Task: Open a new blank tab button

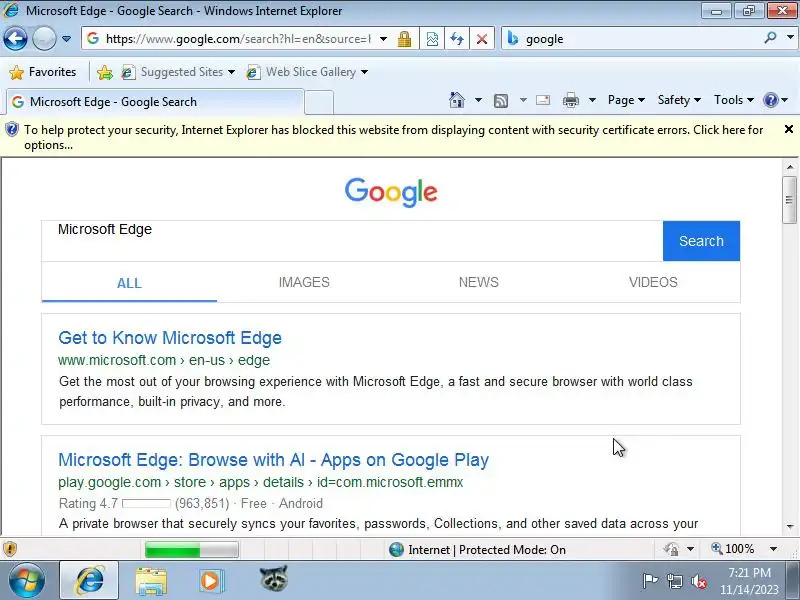Action: (319, 102)
